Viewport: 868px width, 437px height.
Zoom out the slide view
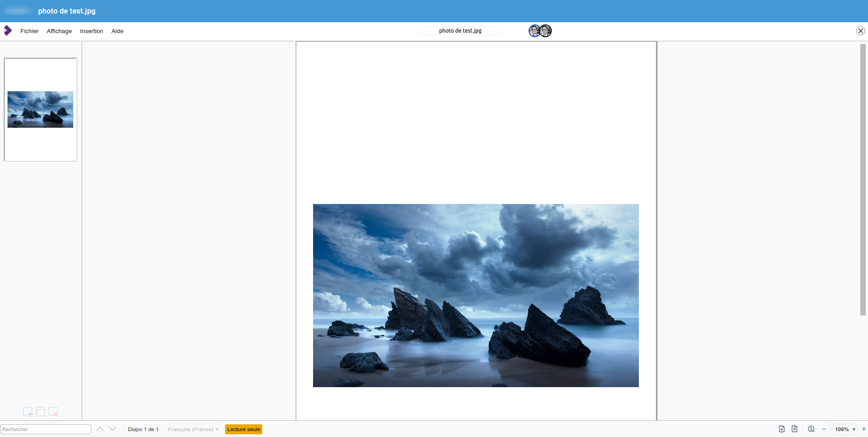pyautogui.click(x=824, y=429)
